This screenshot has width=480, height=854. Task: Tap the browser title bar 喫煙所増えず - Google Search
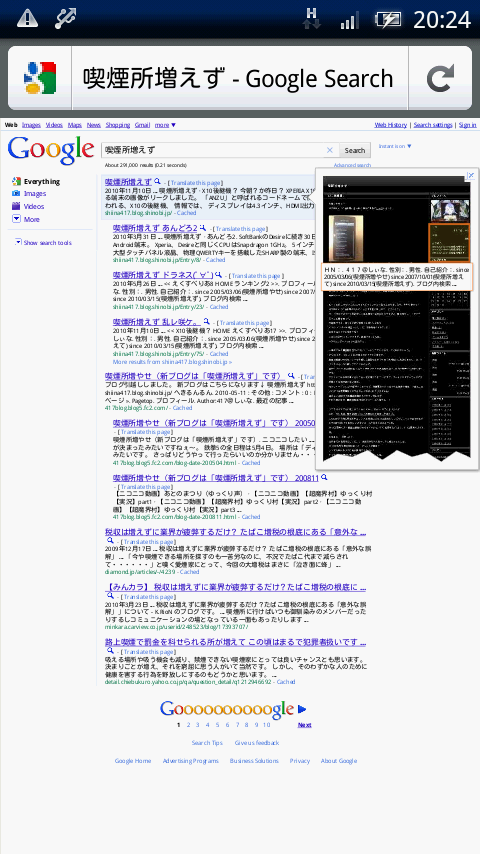(x=240, y=78)
